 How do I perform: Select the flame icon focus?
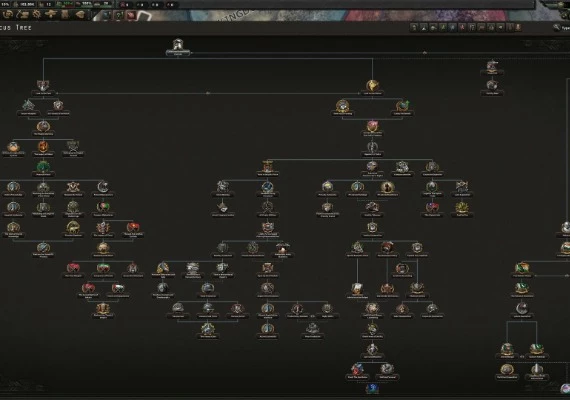[43, 147]
